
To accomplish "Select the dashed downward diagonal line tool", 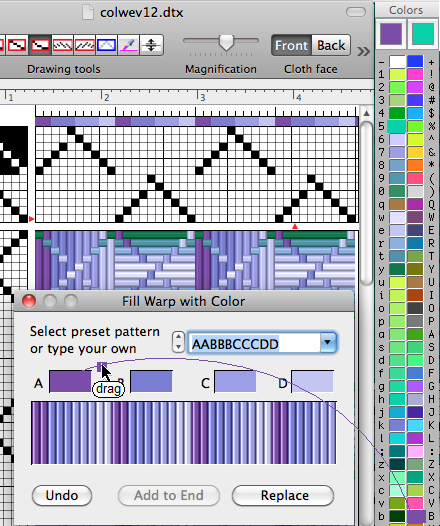I will coord(62,45).
